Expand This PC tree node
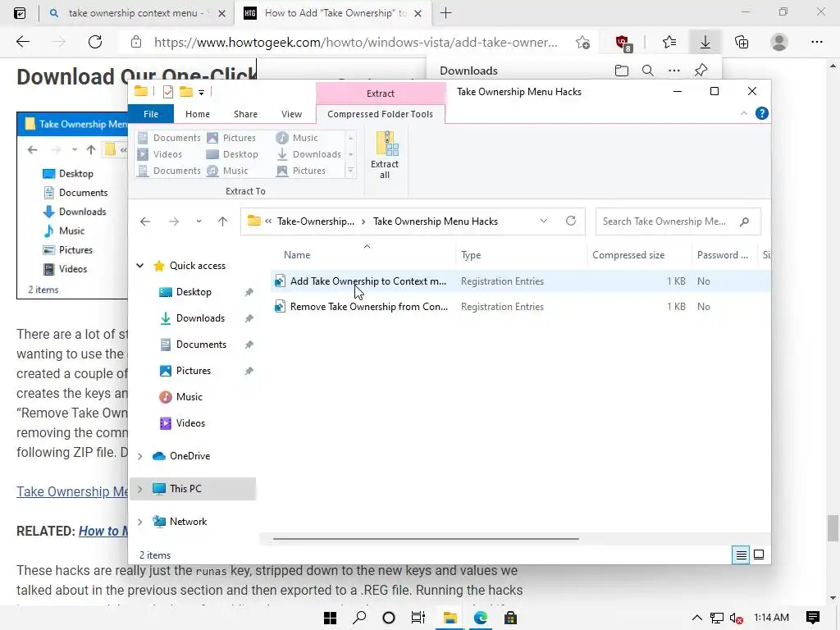840x630 pixels. (139, 489)
